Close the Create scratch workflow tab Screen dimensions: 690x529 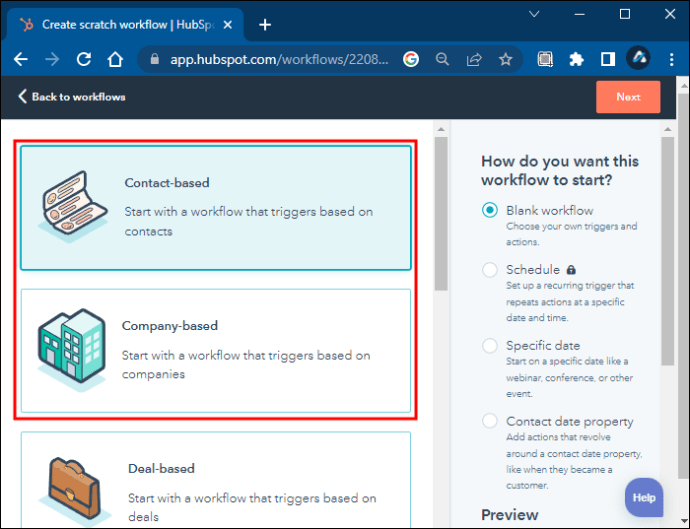tap(228, 25)
